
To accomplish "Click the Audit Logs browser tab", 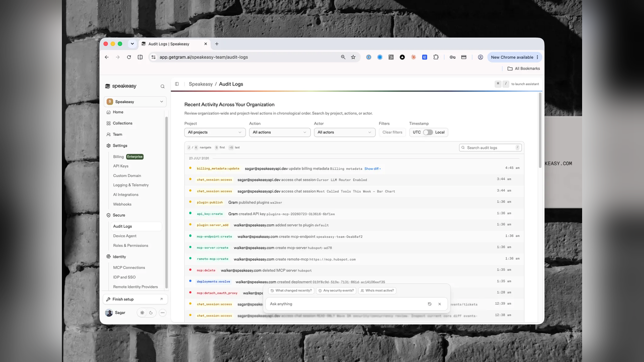I will point(174,44).
